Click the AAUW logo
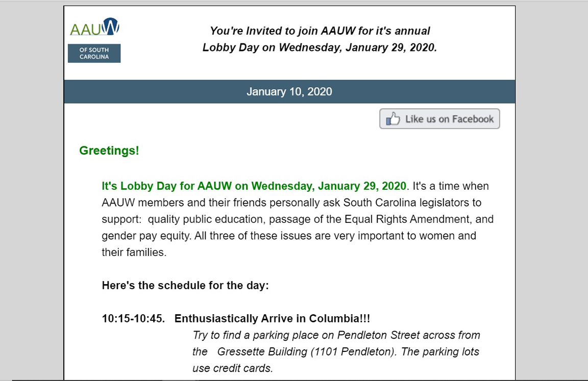 [94, 27]
